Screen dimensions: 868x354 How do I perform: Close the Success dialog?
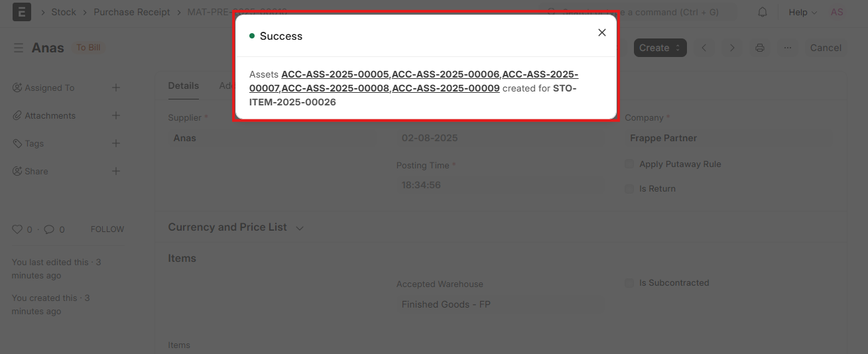coord(601,32)
